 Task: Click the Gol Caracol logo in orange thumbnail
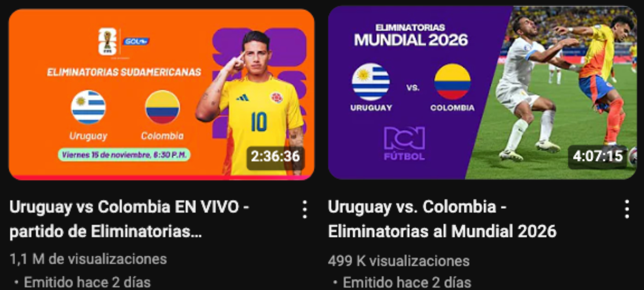(x=136, y=41)
